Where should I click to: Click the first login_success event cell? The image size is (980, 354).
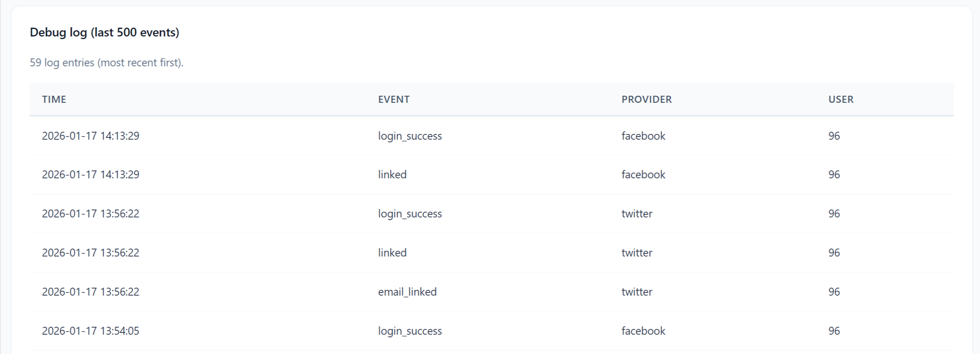tap(410, 136)
